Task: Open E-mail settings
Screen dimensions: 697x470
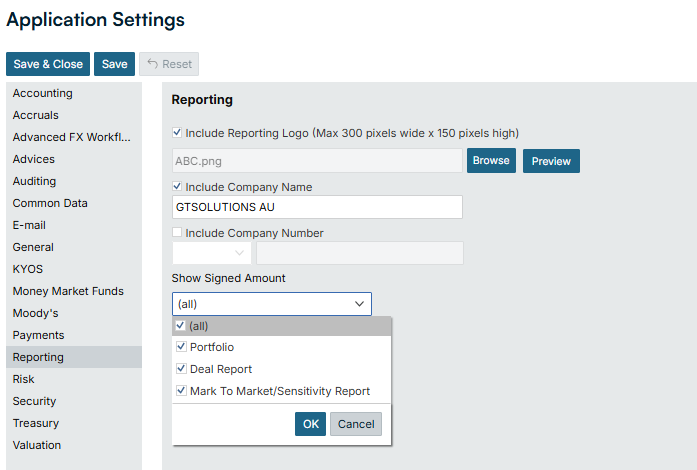Action: coord(74,225)
